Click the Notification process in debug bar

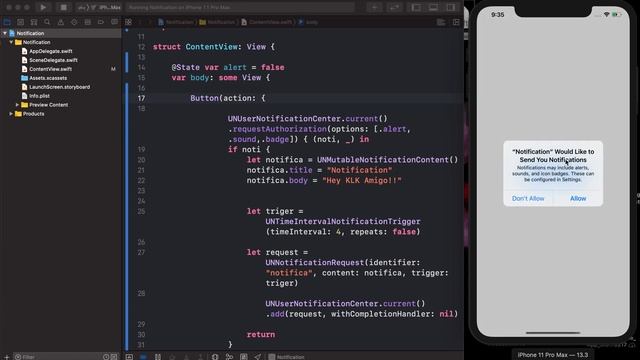[287, 357]
